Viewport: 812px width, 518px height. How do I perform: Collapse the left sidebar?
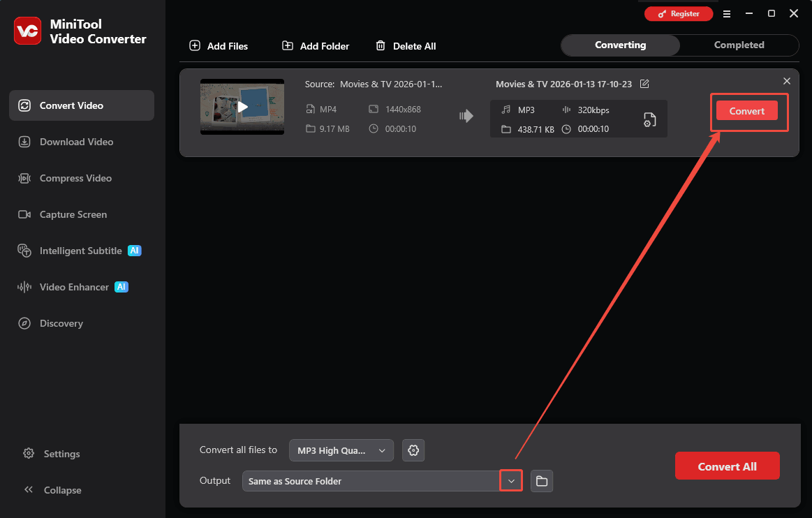(52, 490)
